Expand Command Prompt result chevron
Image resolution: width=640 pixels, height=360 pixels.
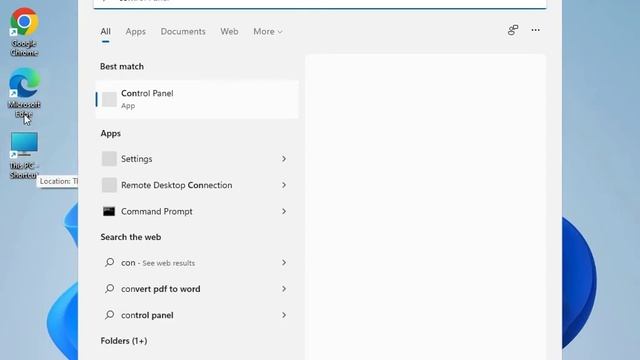pos(284,211)
